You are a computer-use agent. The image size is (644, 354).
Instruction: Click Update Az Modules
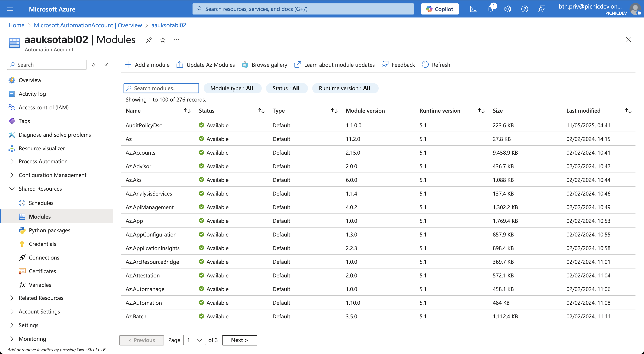206,65
